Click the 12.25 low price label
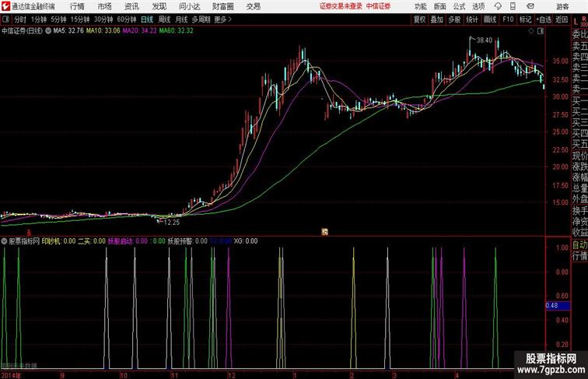Viewport: 588px width, 379px height. (x=172, y=222)
